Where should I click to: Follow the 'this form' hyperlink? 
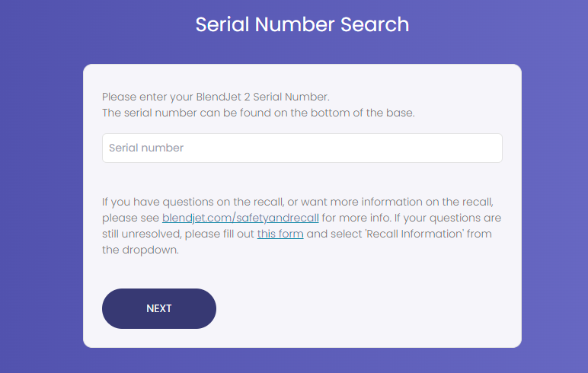[x=280, y=234]
